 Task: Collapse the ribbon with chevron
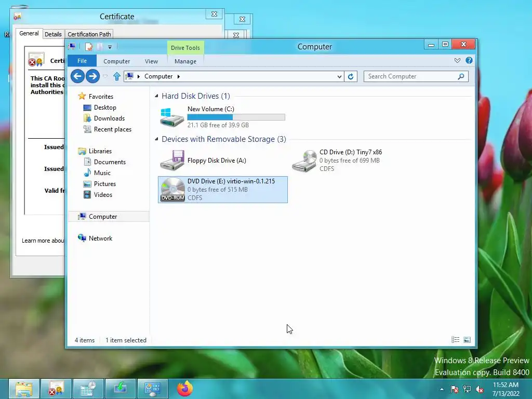[457, 60]
